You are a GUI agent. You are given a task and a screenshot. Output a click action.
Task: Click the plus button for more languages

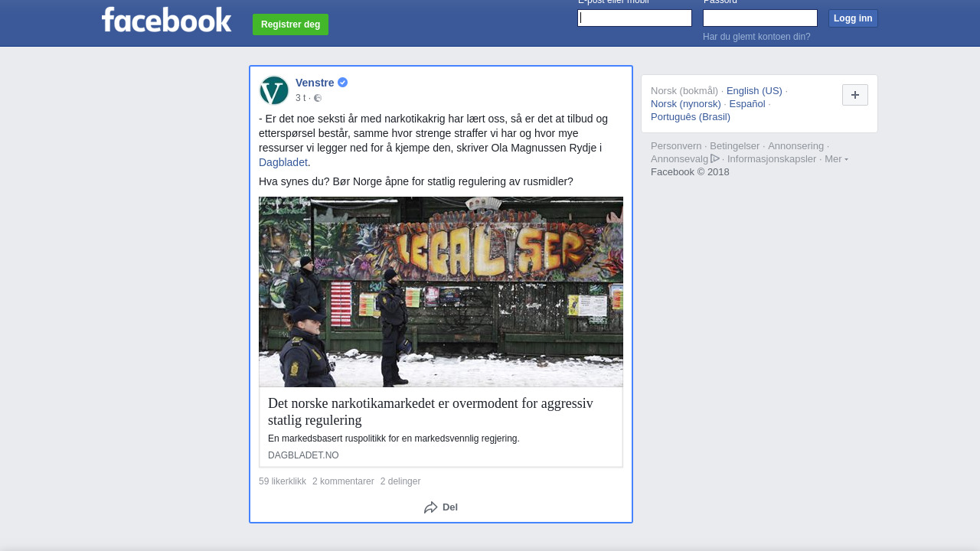(x=855, y=95)
